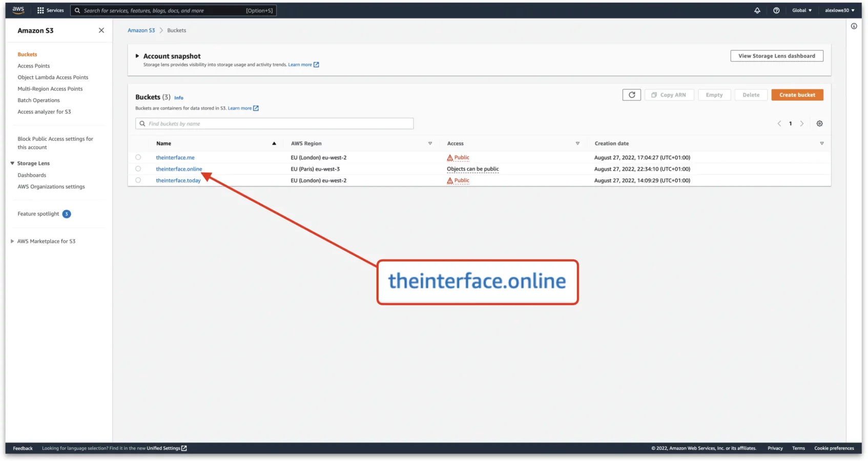Open the alexlowe30 account dropdown
This screenshot has width=868, height=461.
(840, 10)
